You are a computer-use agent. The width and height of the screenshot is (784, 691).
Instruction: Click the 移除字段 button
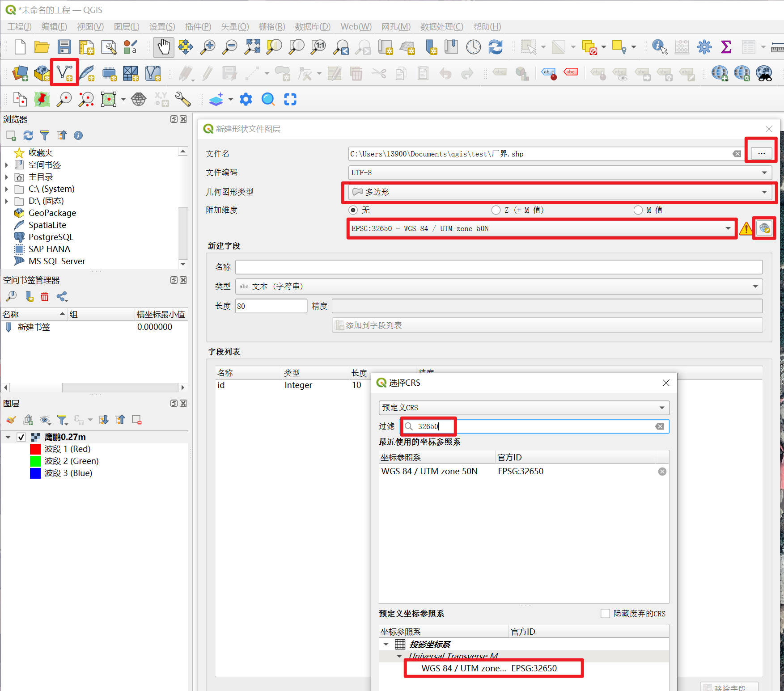pos(729,687)
